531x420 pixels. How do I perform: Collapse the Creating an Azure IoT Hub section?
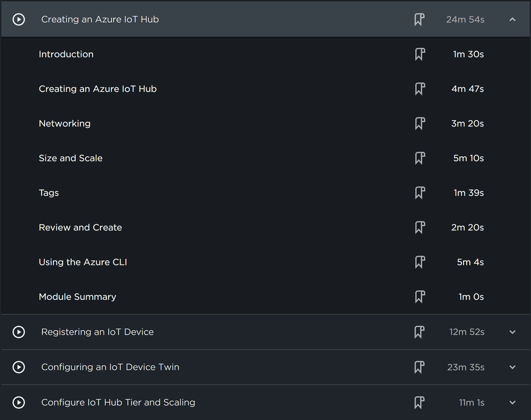tap(512, 20)
